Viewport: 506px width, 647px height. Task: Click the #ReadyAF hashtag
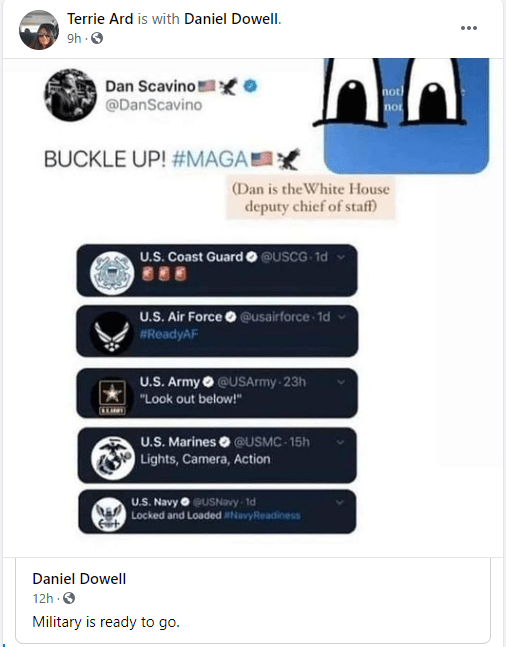[169, 334]
